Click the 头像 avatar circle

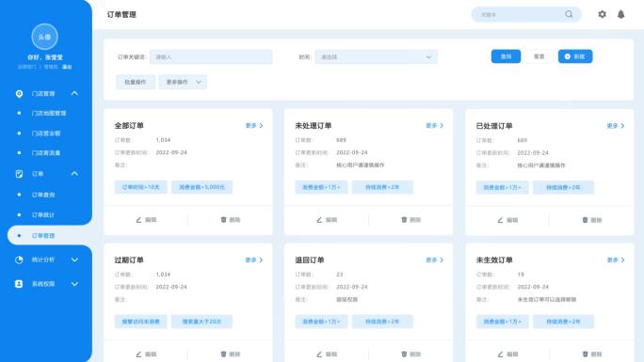[44, 37]
